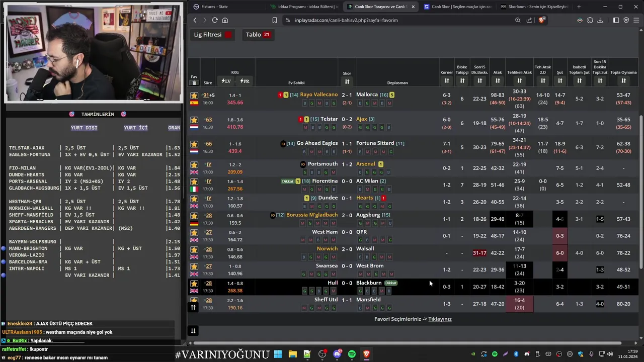This screenshot has height=362, width=644.
Task: Open the browser home page icon
Action: 225,20
